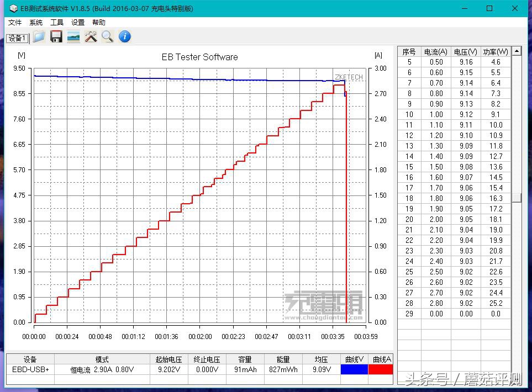Viewport: 532px width, 392px height.
Task: Click the 恒电流 2.90A 0.80V mode cell
Action: click(102, 369)
